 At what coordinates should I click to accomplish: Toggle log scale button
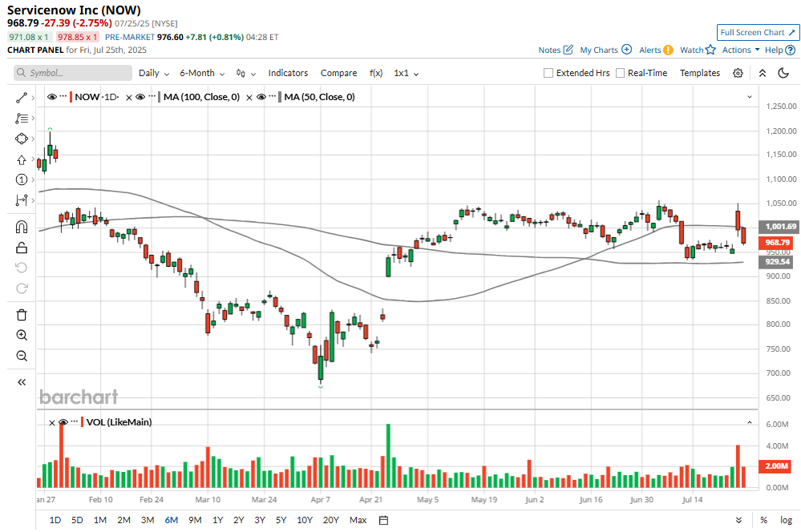point(787,520)
